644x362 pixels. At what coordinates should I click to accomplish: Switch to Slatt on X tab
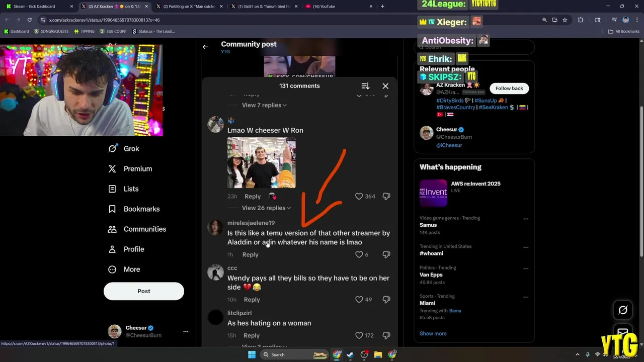[x=264, y=7]
